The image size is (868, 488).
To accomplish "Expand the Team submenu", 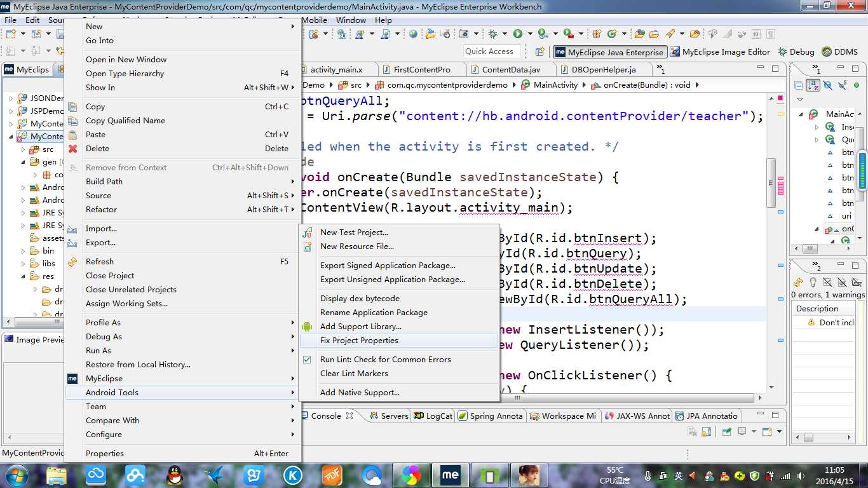I will [x=183, y=407].
